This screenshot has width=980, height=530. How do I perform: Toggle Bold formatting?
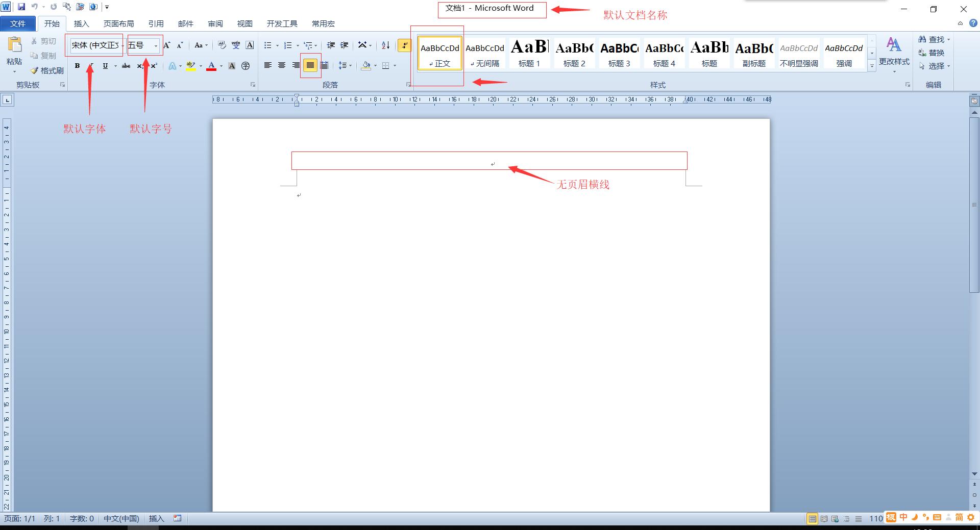77,66
